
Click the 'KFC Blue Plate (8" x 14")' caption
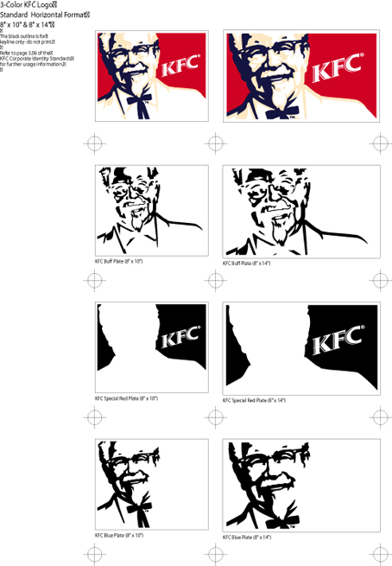point(247,537)
